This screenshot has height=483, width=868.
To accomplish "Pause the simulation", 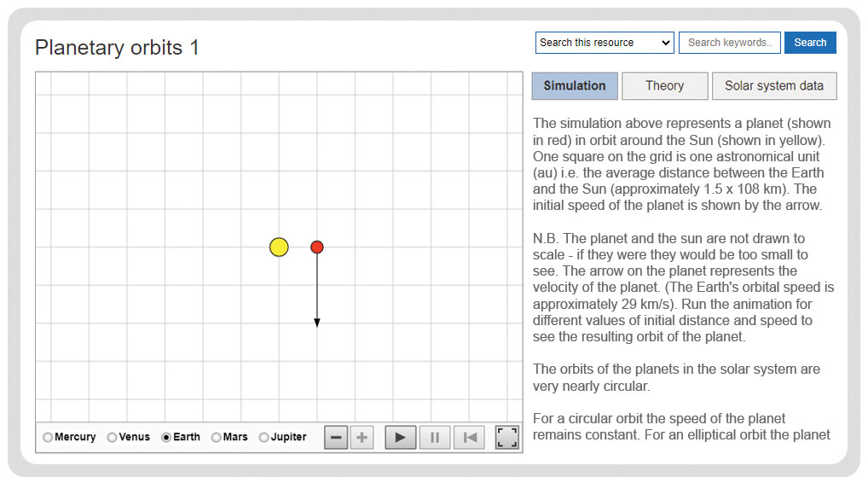I will tap(435, 438).
